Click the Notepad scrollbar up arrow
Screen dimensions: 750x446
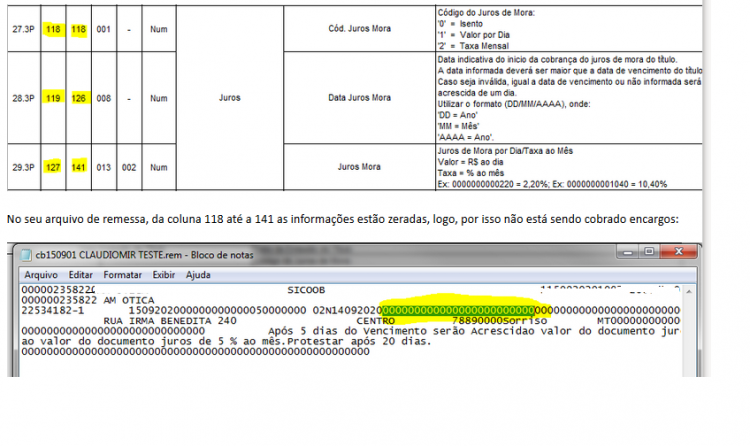[689, 291]
